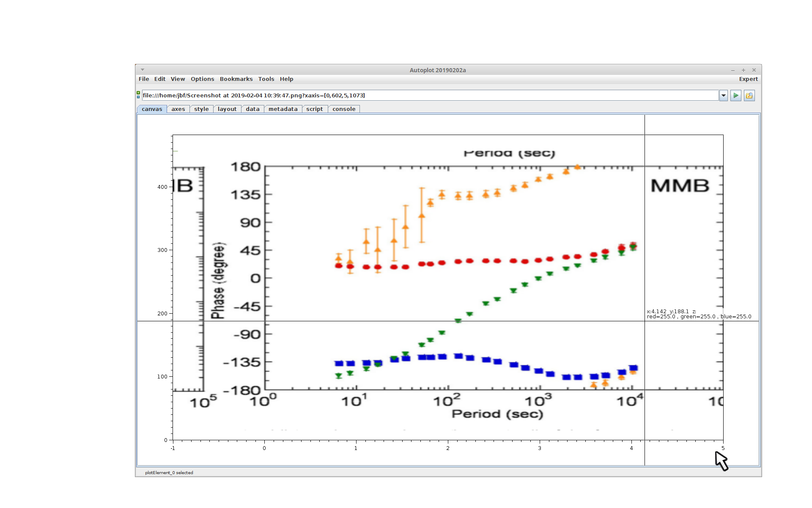The width and height of the screenshot is (812, 508).
Task: Close the Autoplot window
Action: 754,70
